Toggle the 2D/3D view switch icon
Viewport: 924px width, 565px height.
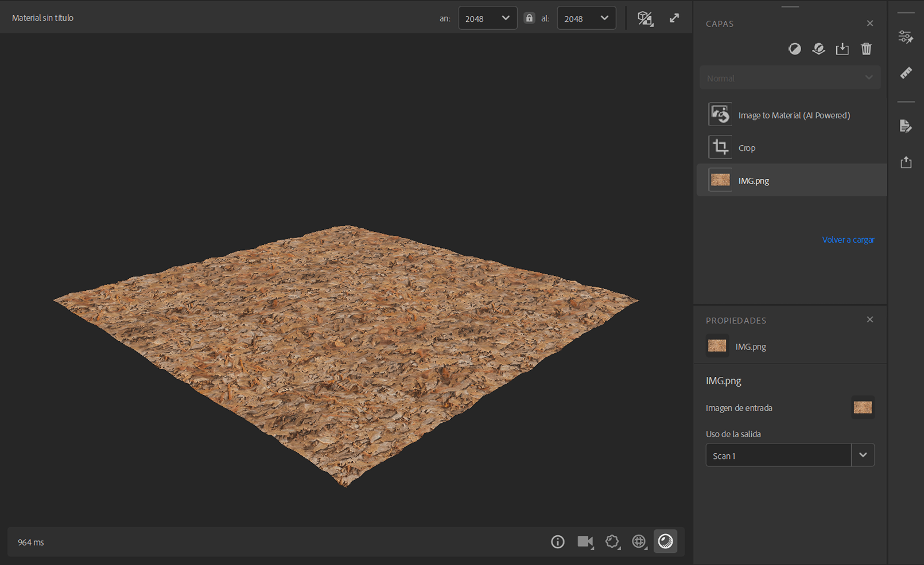[x=645, y=18]
